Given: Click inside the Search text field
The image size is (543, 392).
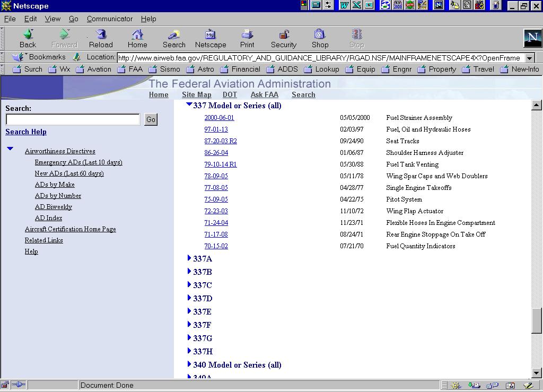Looking at the screenshot, I should click(x=73, y=120).
